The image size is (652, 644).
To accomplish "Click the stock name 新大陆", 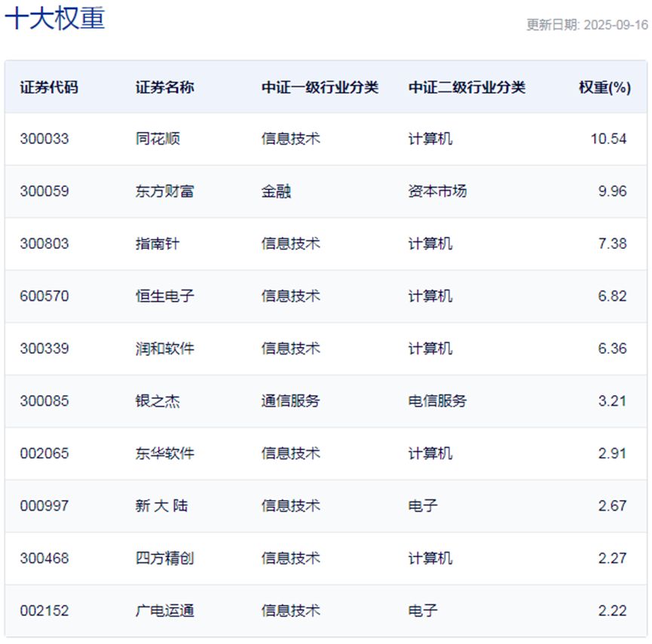I will [x=161, y=505].
